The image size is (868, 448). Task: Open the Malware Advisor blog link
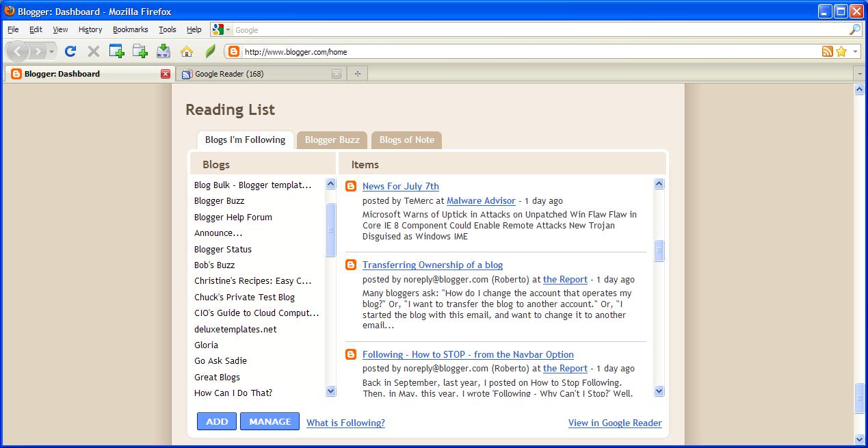[481, 200]
